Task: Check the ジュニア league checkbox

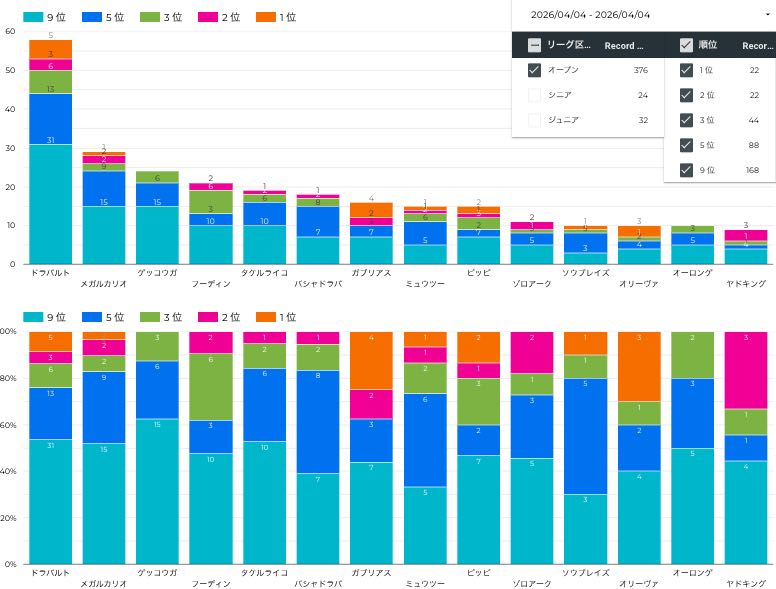Action: point(534,120)
